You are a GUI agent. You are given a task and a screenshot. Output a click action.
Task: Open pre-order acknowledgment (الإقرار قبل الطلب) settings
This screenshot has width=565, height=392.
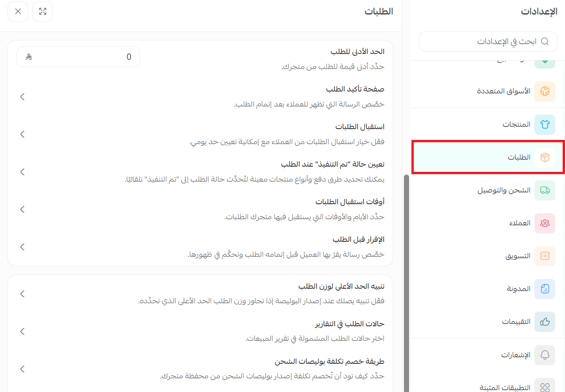[x=22, y=247]
